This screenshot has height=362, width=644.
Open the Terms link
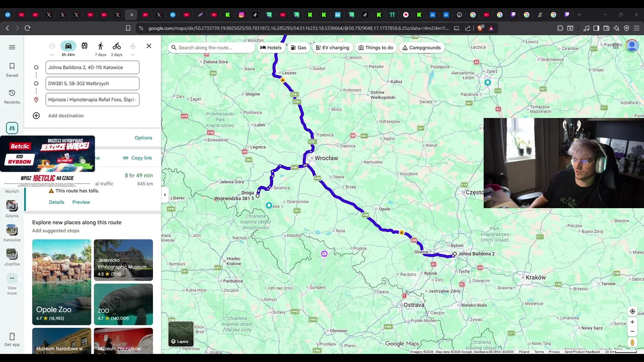tap(539, 352)
